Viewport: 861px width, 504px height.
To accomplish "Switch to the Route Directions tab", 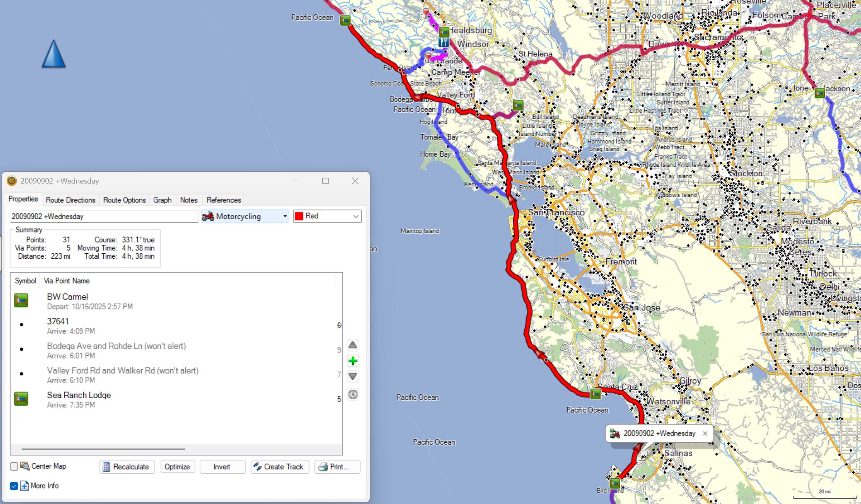I will [x=70, y=200].
